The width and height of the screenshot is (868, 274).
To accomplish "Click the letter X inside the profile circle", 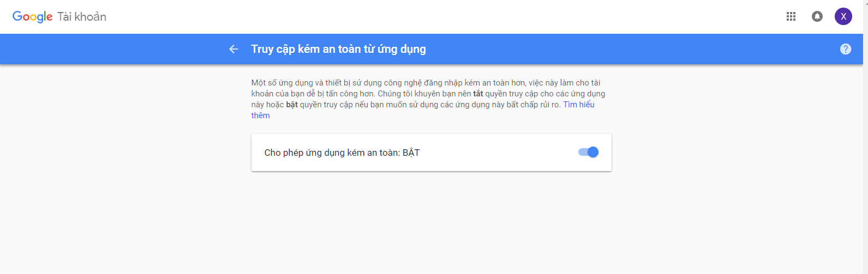I will click(x=843, y=16).
